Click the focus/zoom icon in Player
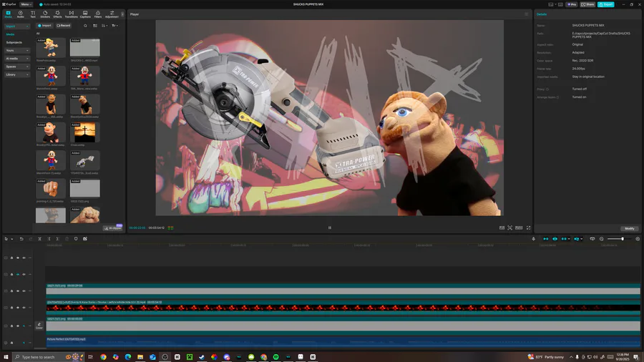 [509, 228]
